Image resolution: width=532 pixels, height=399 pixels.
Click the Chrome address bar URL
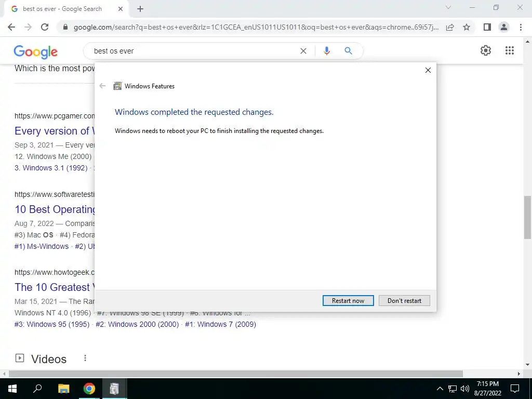click(256, 27)
